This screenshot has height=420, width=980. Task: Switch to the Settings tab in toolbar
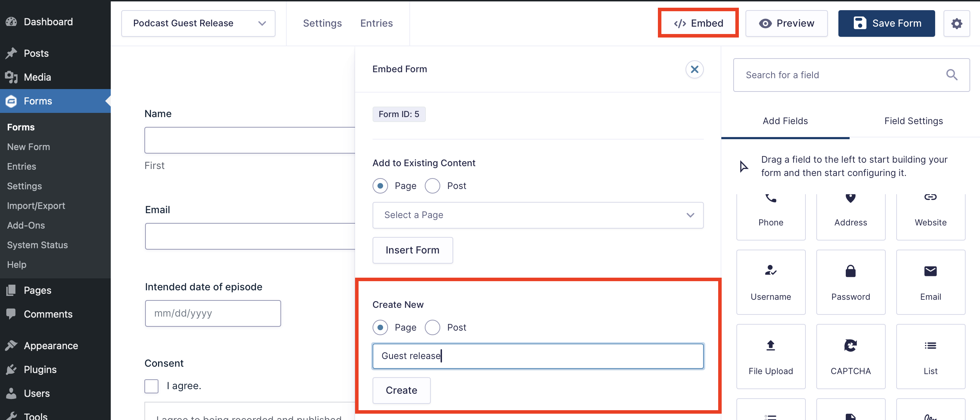322,23
